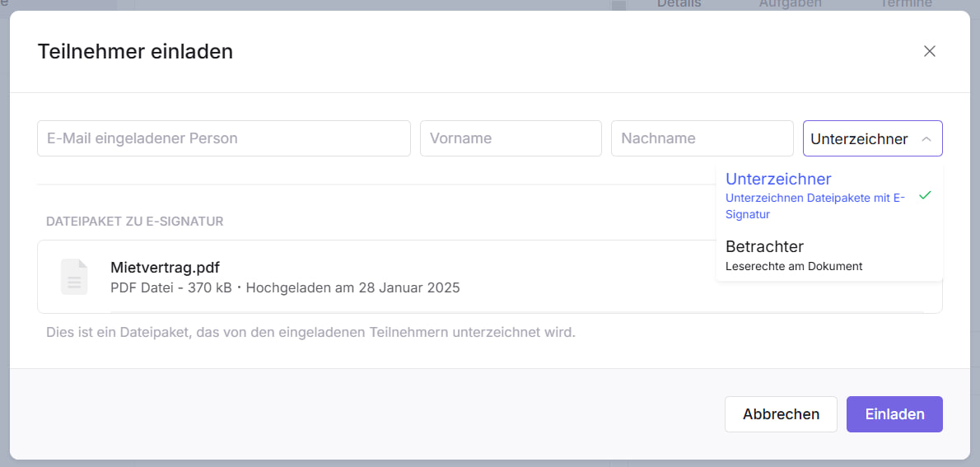The height and width of the screenshot is (467, 980).
Task: Click the DATEIPAKET ZU E-SIGNATUR heading
Action: 135,222
